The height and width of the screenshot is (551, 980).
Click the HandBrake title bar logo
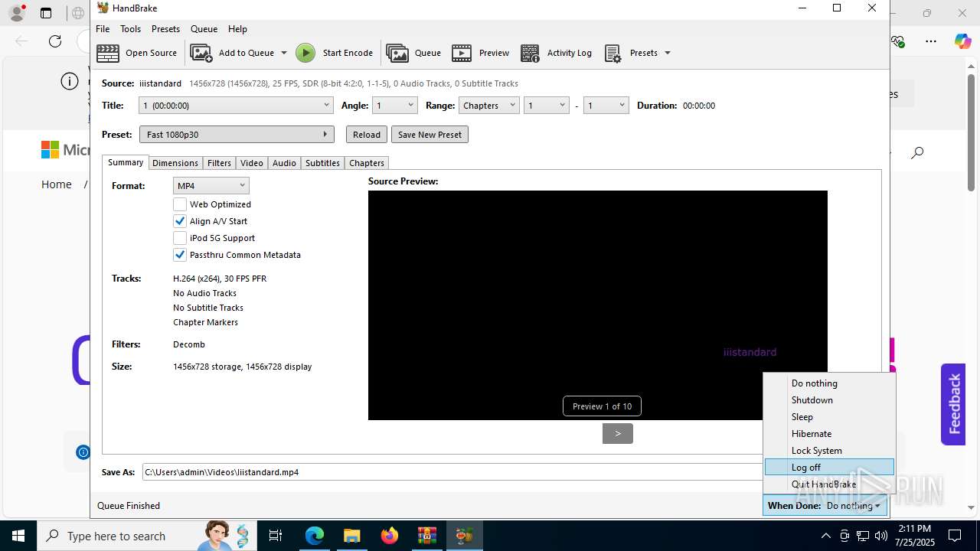click(x=103, y=8)
